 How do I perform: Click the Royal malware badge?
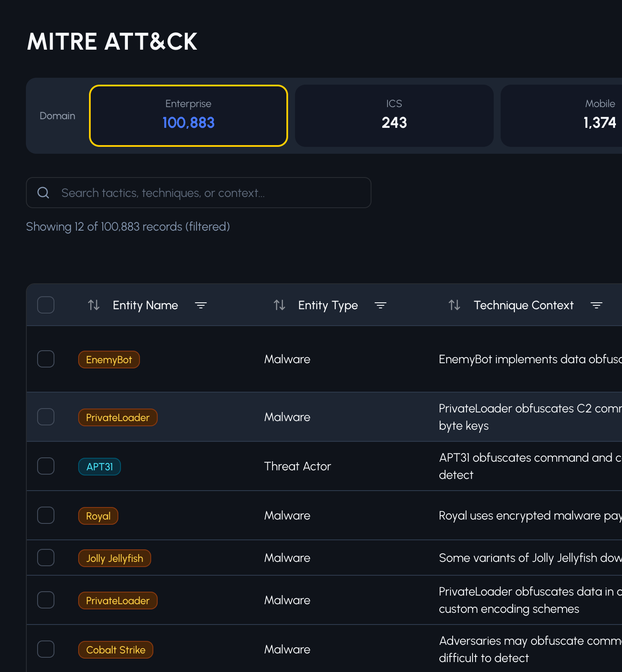pyautogui.click(x=98, y=516)
